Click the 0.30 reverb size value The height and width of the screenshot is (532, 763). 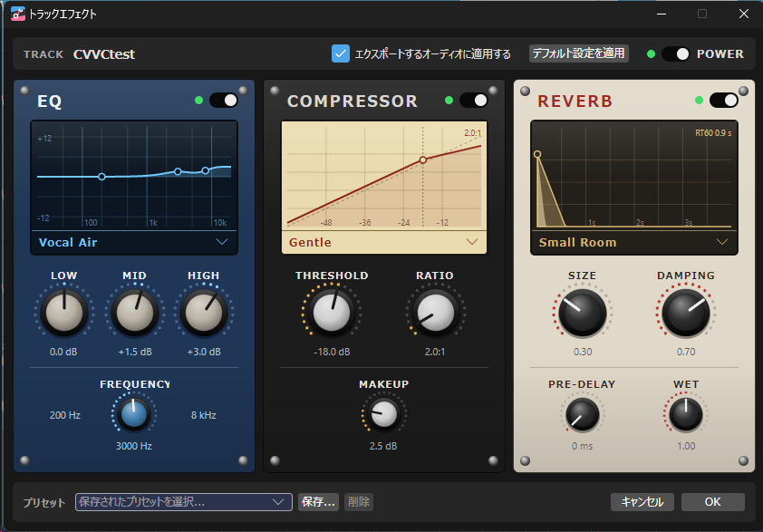tap(583, 352)
